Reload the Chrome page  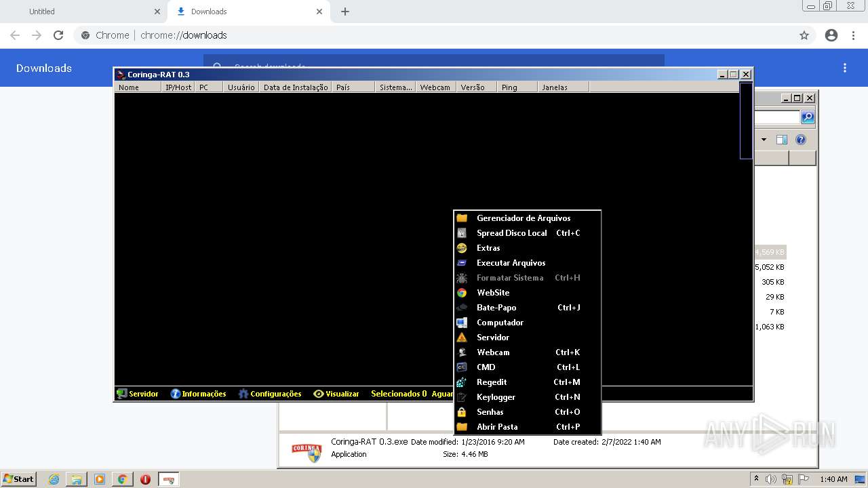pos(58,35)
